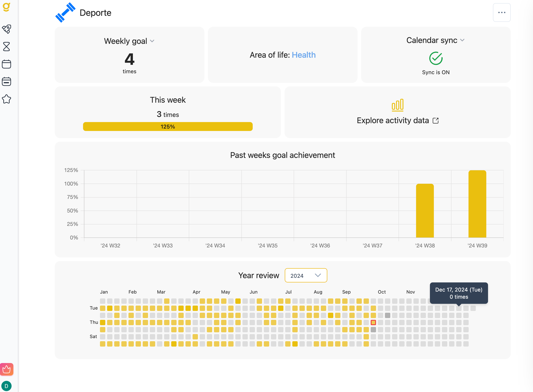Click the Thu row label in heatmap

click(94, 322)
